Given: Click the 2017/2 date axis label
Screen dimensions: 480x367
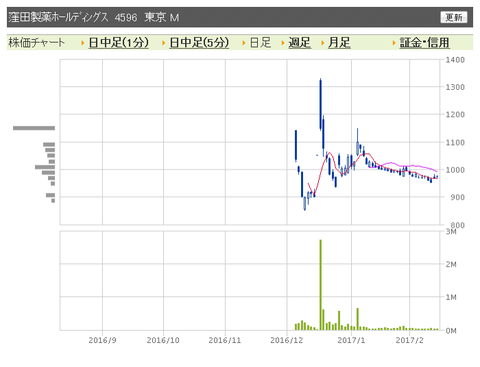Looking at the screenshot, I should pos(409,340).
